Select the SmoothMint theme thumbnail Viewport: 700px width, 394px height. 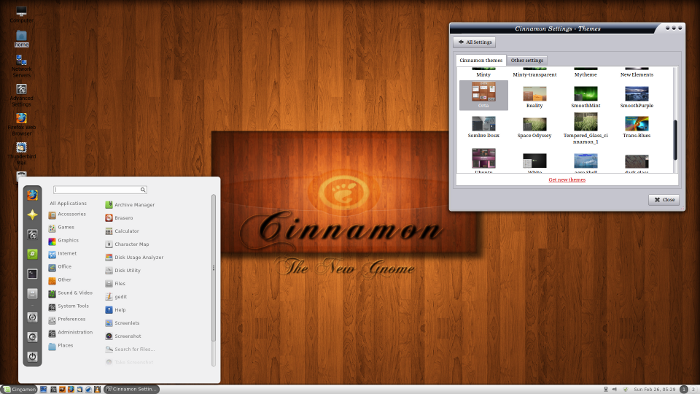coord(586,98)
